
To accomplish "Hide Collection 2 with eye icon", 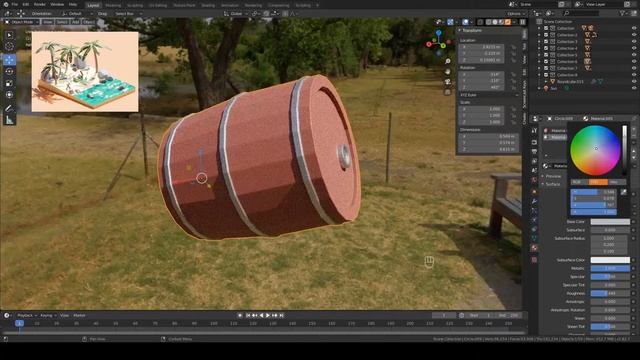I will tap(634, 35).
